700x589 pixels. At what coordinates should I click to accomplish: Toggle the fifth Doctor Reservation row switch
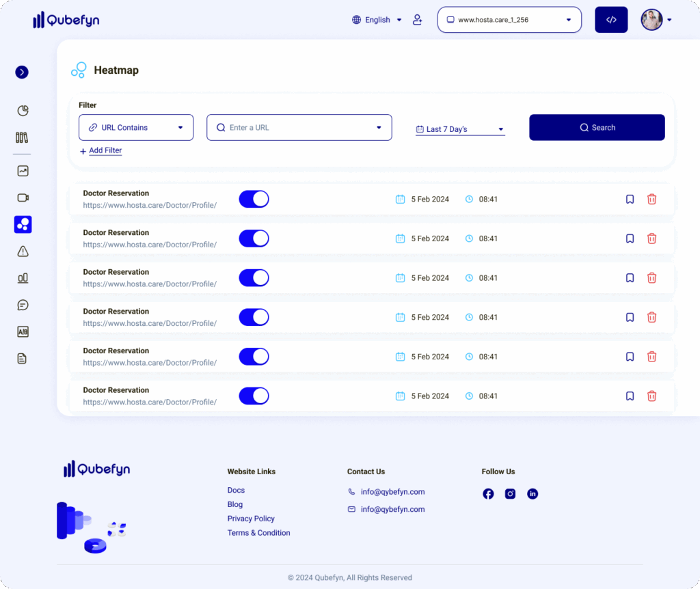point(254,357)
